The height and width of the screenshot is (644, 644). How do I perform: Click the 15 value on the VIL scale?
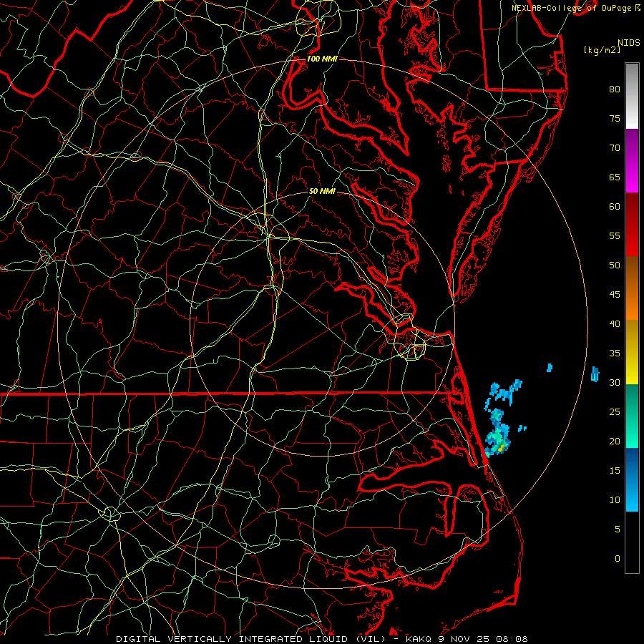coord(615,470)
